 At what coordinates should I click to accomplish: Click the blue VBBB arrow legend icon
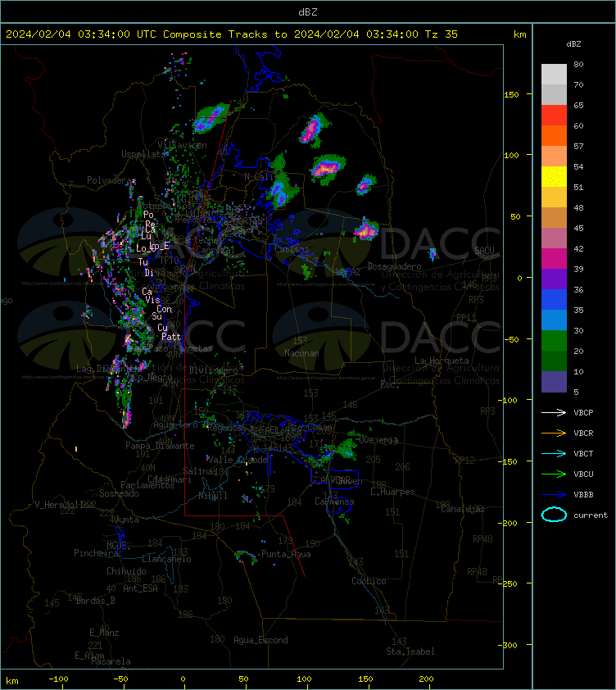point(554,495)
